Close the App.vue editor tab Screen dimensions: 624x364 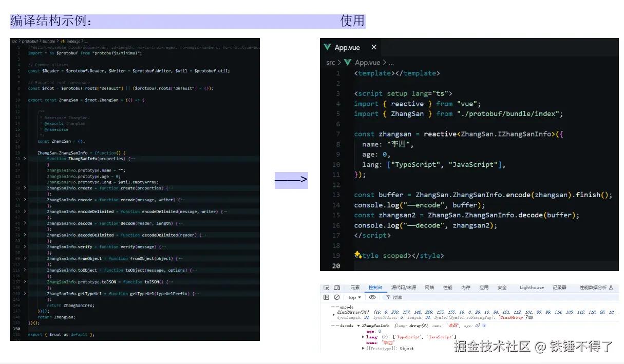tap(374, 47)
